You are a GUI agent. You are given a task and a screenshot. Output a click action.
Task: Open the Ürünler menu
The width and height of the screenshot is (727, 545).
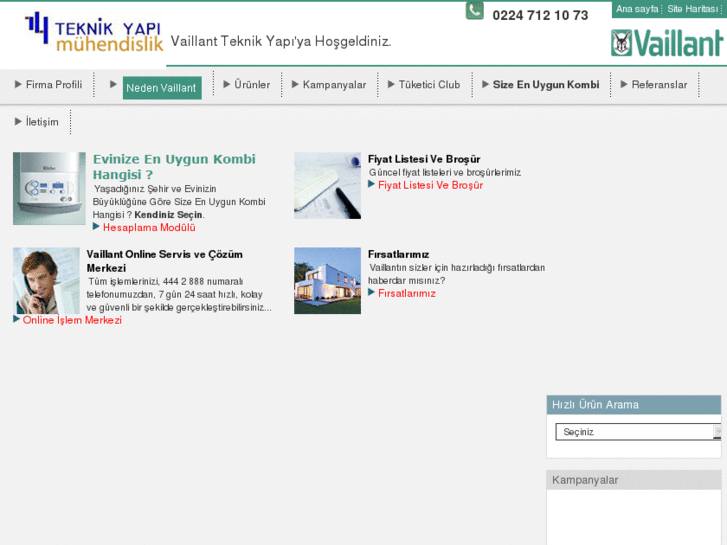[252, 84]
